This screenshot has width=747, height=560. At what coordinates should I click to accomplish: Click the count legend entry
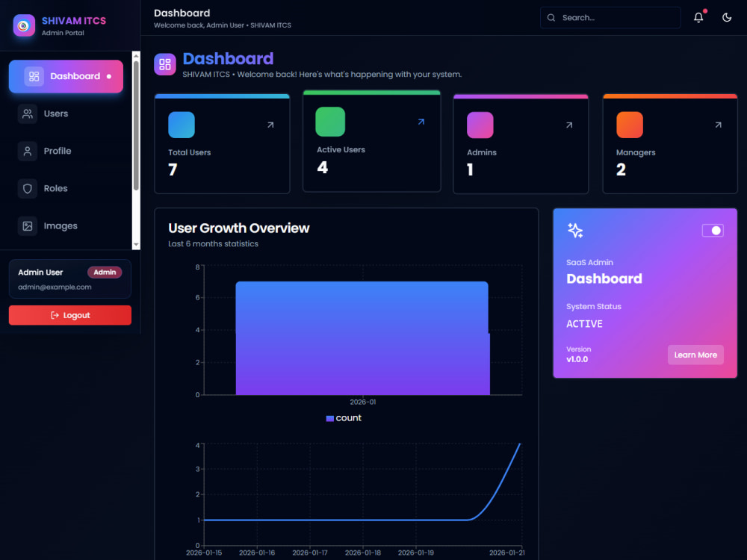pos(344,418)
